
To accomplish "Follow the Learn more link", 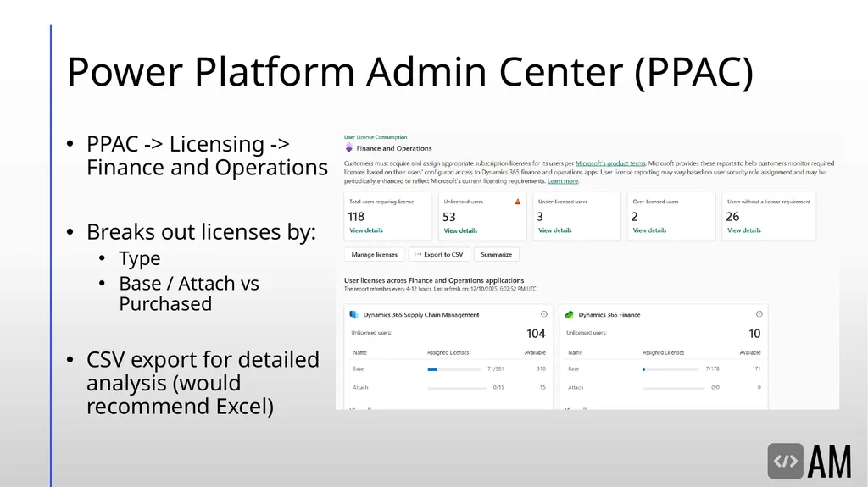I will [x=563, y=181].
